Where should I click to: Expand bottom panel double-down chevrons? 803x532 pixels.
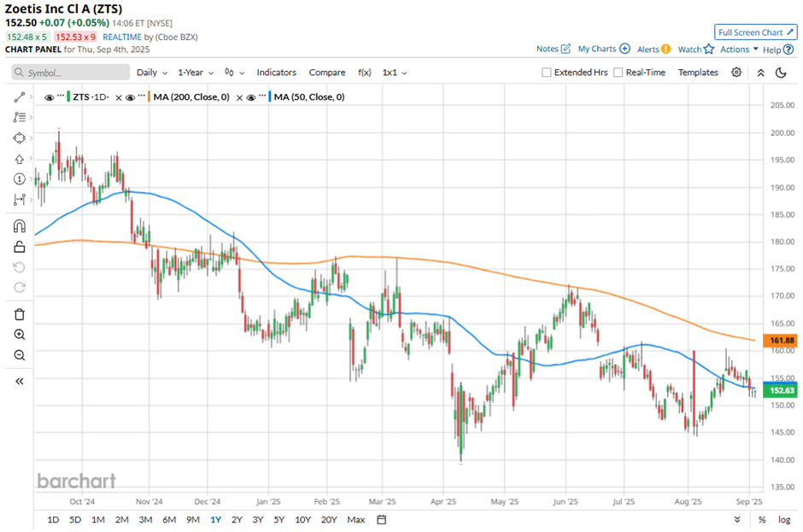click(737, 520)
